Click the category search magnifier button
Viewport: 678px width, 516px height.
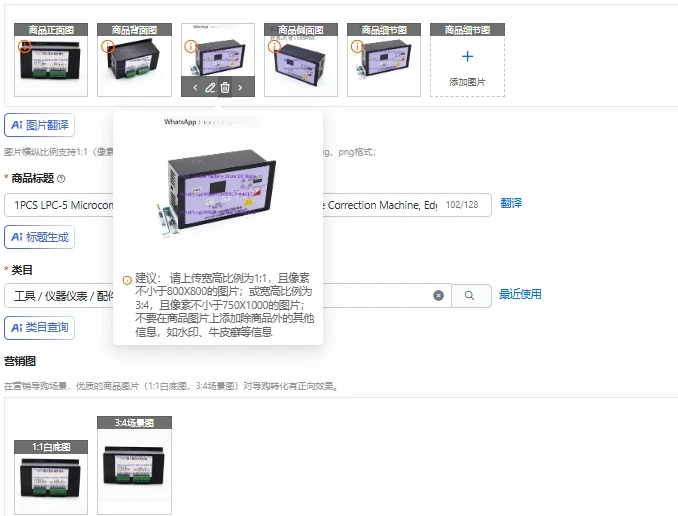pyautogui.click(x=471, y=296)
